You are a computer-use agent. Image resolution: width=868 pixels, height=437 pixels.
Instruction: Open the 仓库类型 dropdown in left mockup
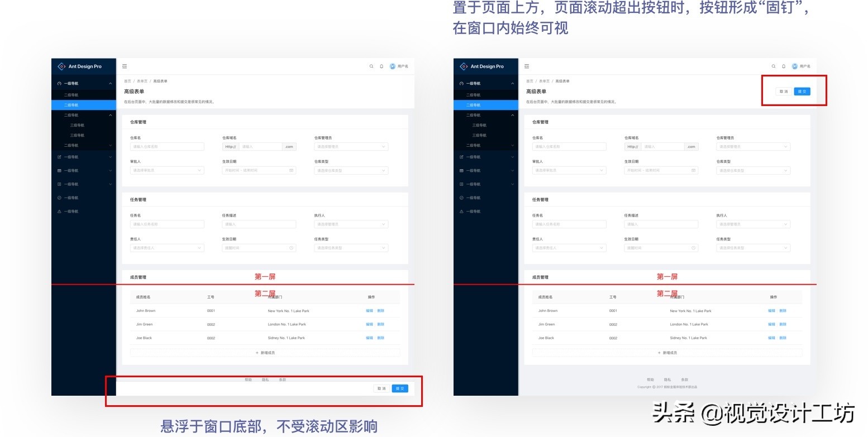pos(351,170)
